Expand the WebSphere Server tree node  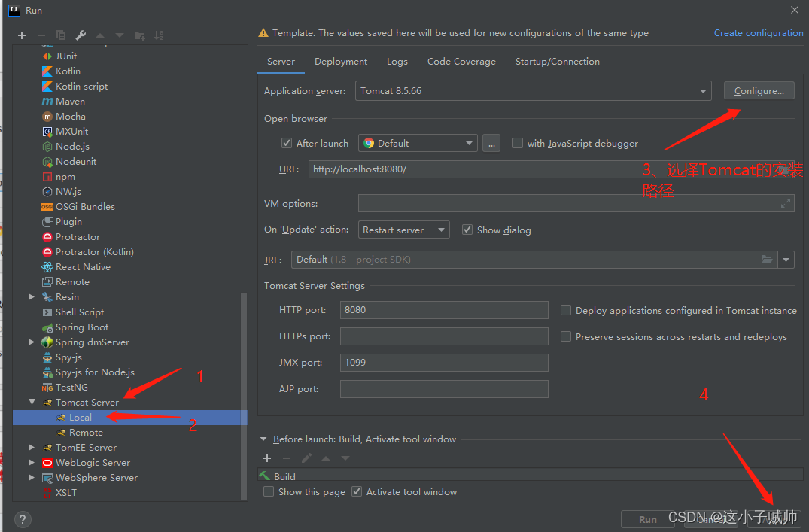32,478
